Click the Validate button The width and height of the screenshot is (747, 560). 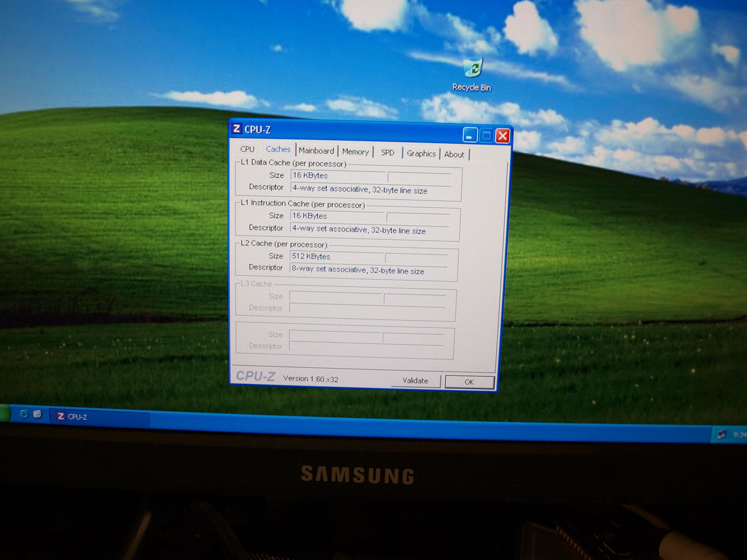point(416,381)
